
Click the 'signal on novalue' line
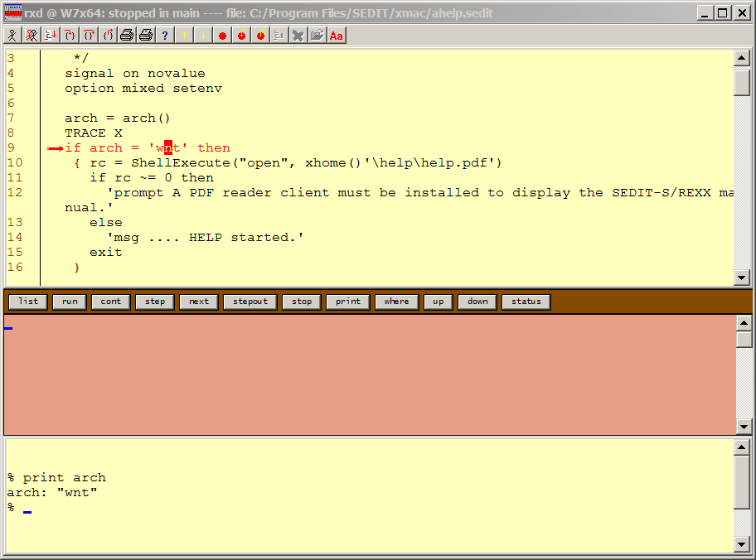point(135,73)
